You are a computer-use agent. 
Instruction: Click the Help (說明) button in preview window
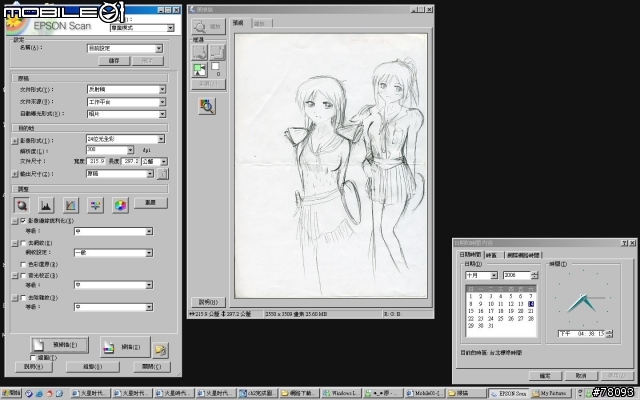click(208, 302)
